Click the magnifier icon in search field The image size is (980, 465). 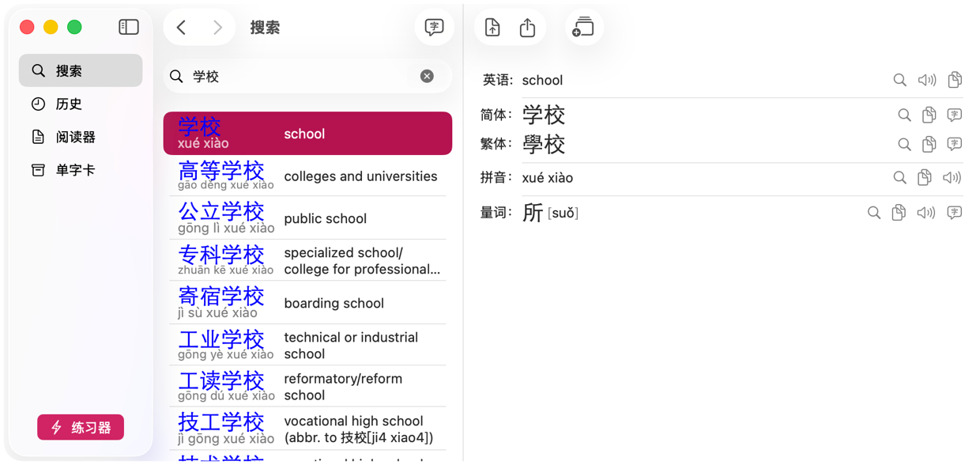coord(176,76)
